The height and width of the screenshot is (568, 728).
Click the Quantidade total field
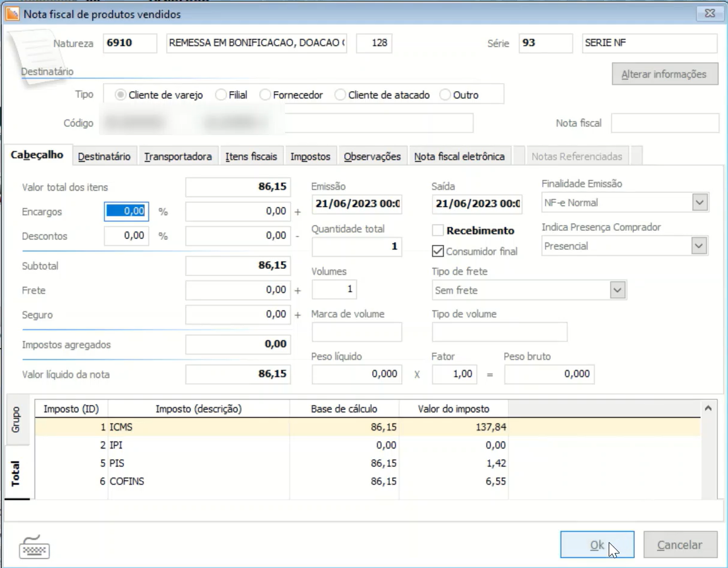coord(357,246)
